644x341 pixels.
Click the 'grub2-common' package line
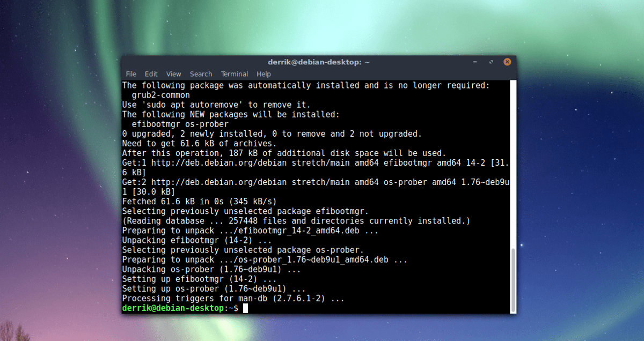point(161,95)
